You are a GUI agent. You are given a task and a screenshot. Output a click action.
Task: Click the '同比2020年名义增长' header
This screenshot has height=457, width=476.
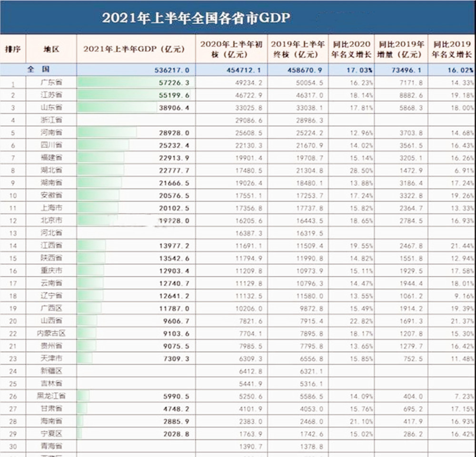pos(351,49)
